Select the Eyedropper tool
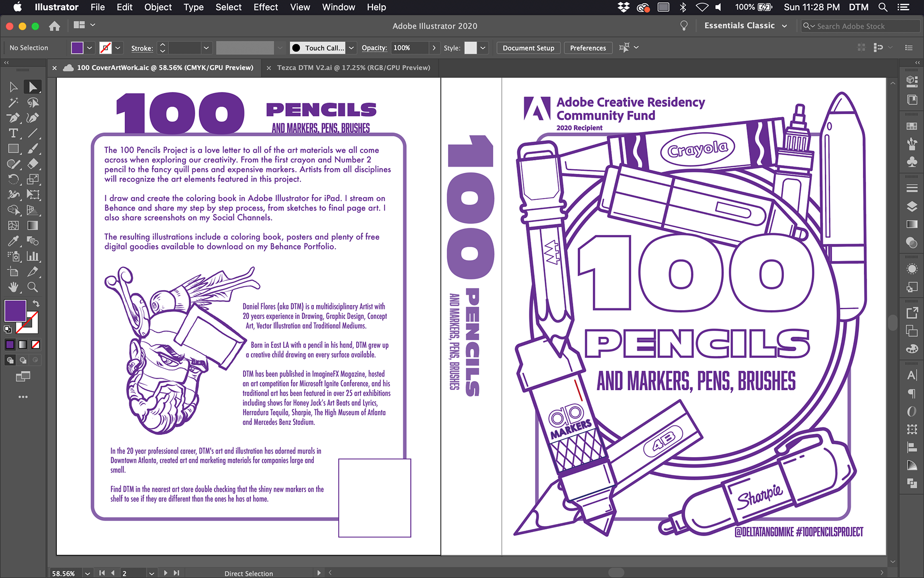924x578 pixels. 13,241
